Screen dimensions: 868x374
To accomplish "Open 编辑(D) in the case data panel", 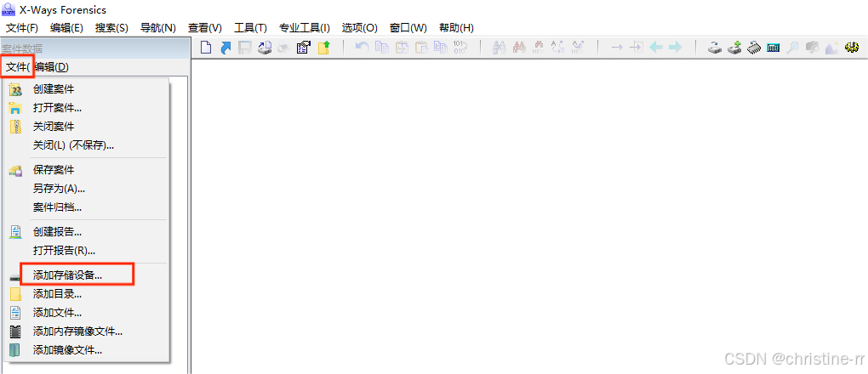I will click(x=52, y=67).
